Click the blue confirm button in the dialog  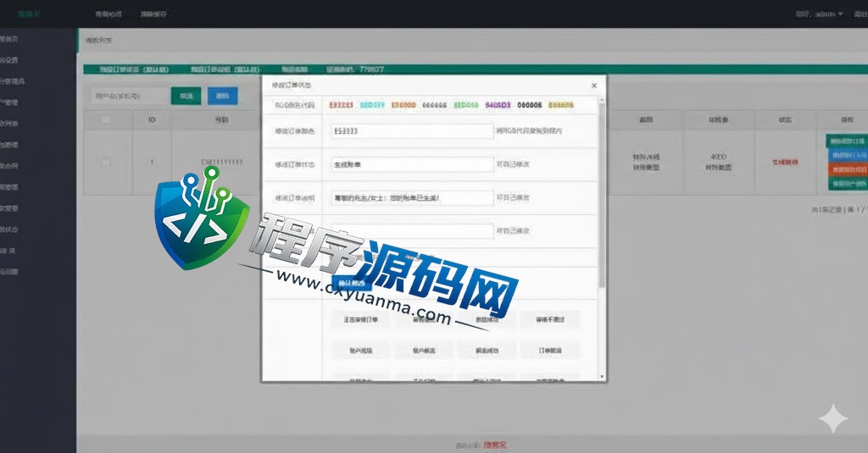coord(351,283)
